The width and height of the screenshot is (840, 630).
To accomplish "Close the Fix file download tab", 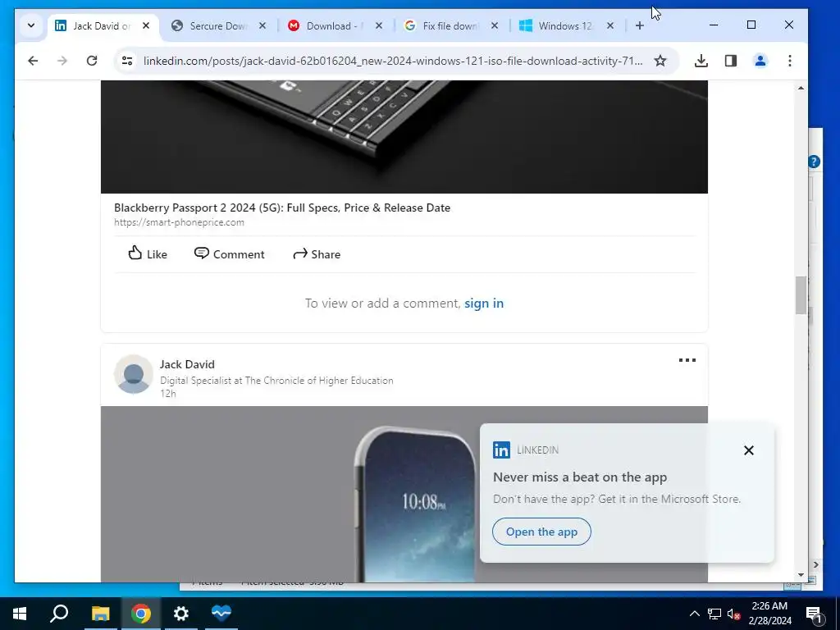I will point(495,25).
